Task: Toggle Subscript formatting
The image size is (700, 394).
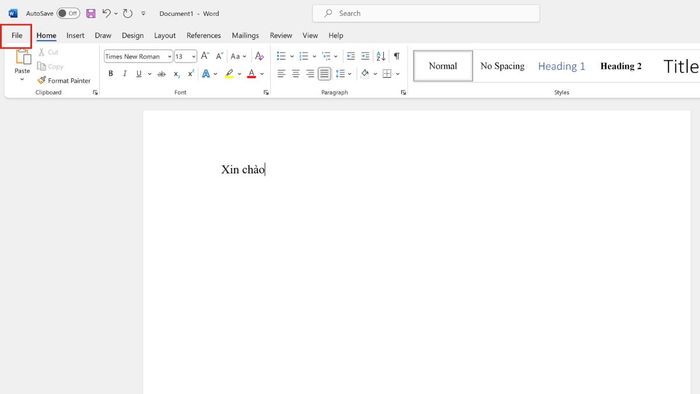Action: tap(177, 74)
